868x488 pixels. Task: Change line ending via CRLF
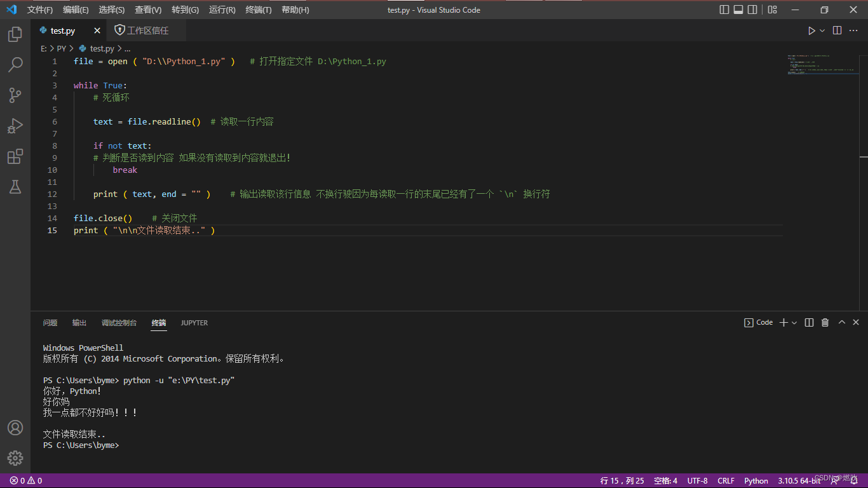click(x=726, y=481)
